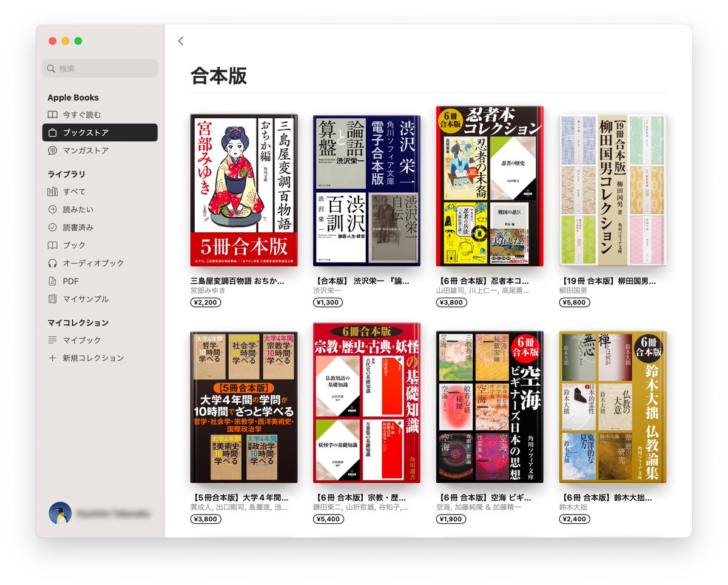The image size is (728, 585).
Task: Show すべて library items
Action: [x=74, y=192]
